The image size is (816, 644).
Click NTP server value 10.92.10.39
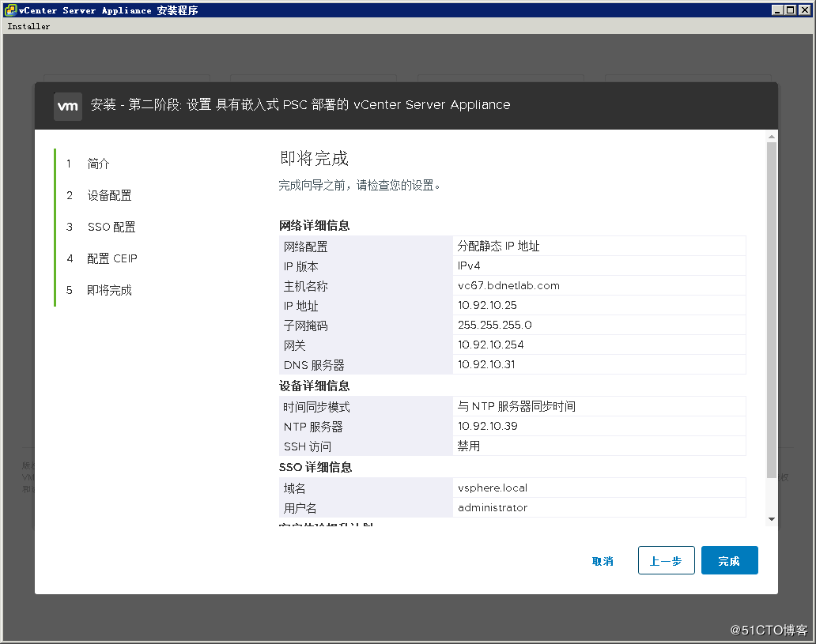[488, 426]
